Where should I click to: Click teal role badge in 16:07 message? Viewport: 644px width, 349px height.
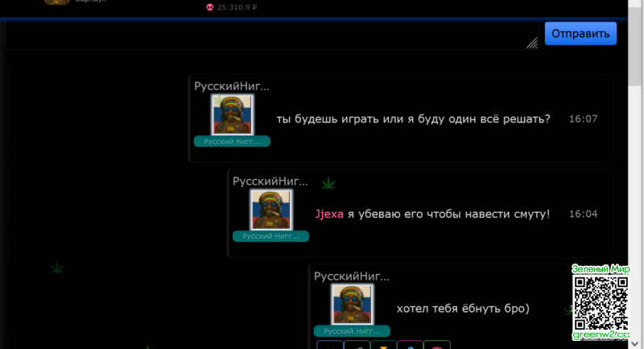pos(232,142)
